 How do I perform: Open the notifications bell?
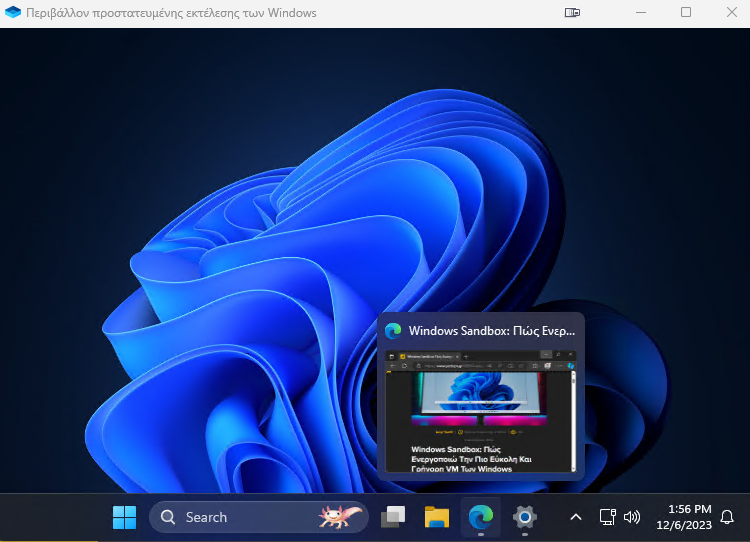[727, 517]
